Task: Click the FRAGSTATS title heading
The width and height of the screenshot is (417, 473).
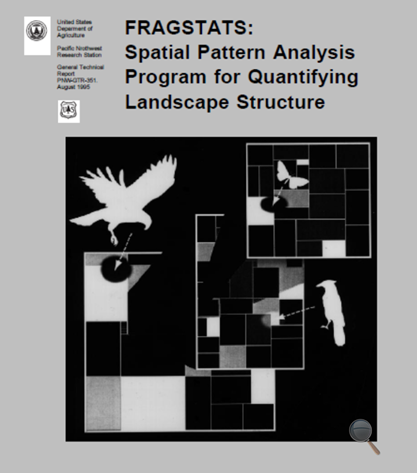Action: click(189, 28)
